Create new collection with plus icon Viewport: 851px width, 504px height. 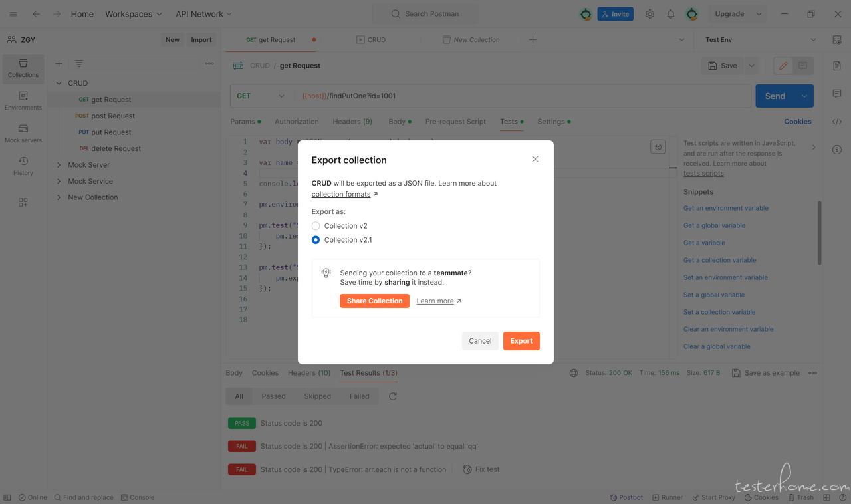click(x=59, y=63)
